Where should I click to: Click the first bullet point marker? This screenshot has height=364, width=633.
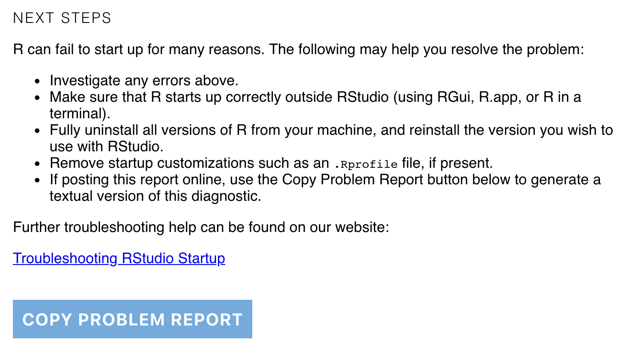[37, 81]
